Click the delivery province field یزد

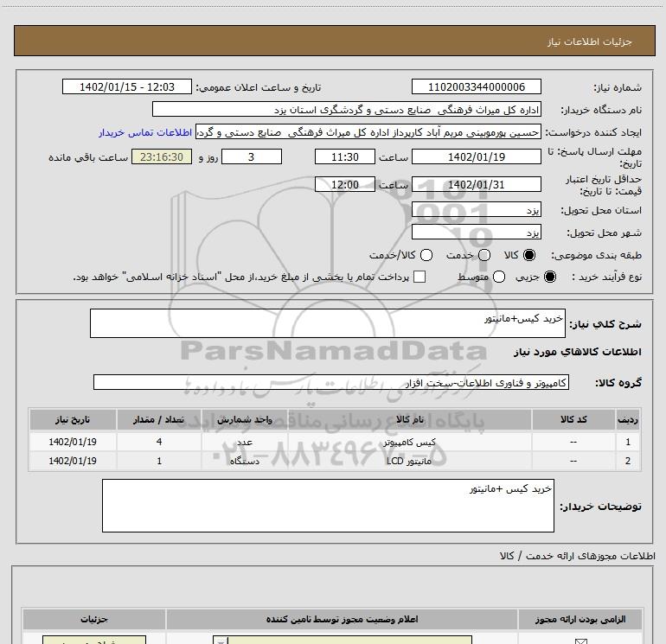(x=476, y=209)
